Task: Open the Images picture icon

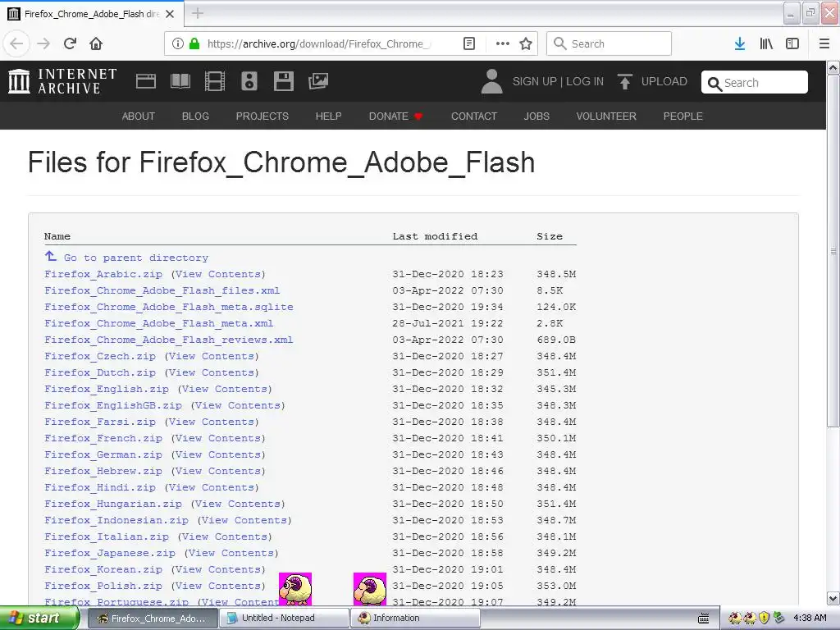Action: [318, 81]
